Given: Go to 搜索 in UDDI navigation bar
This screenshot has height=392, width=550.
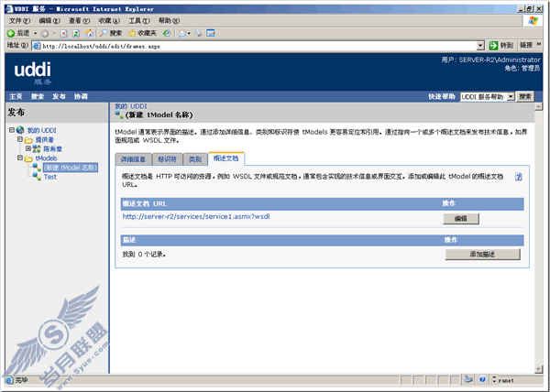Looking at the screenshot, I should (38, 96).
